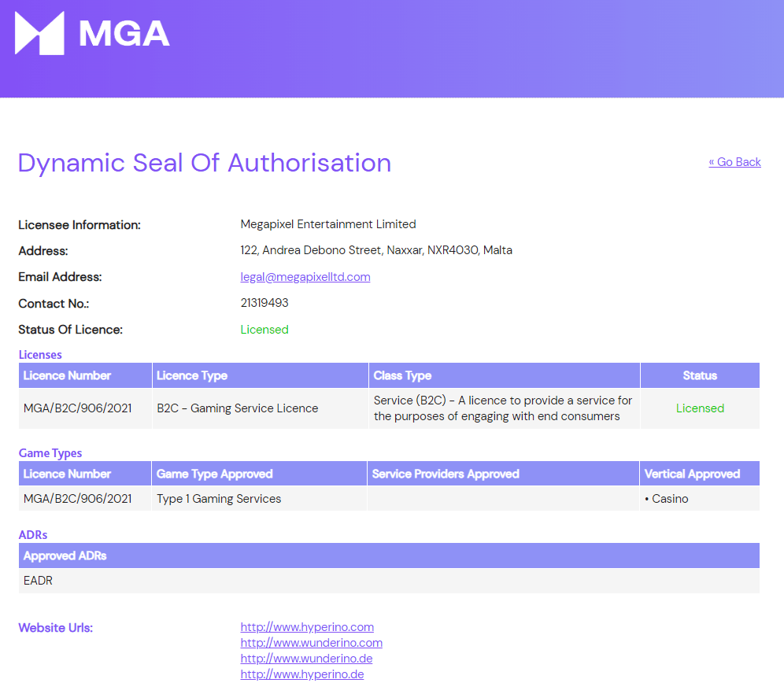Click the Class Type column header
Viewport: 784px width, 694px height.
[505, 375]
